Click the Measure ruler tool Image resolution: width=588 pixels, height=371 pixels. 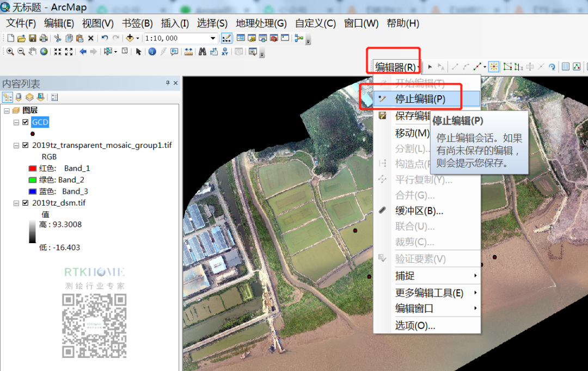pos(188,52)
